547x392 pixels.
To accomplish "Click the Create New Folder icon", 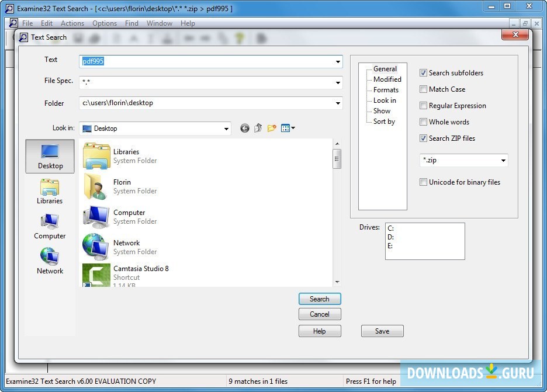I will click(271, 128).
